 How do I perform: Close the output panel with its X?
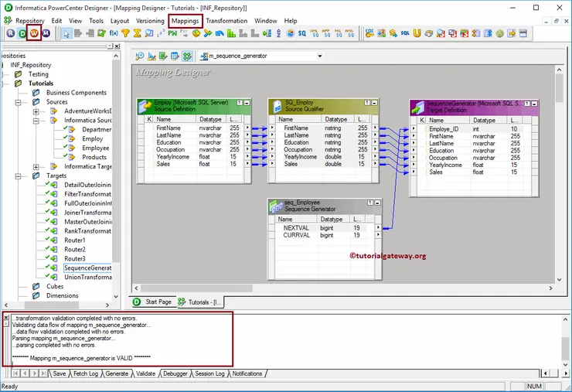pos(6,318)
